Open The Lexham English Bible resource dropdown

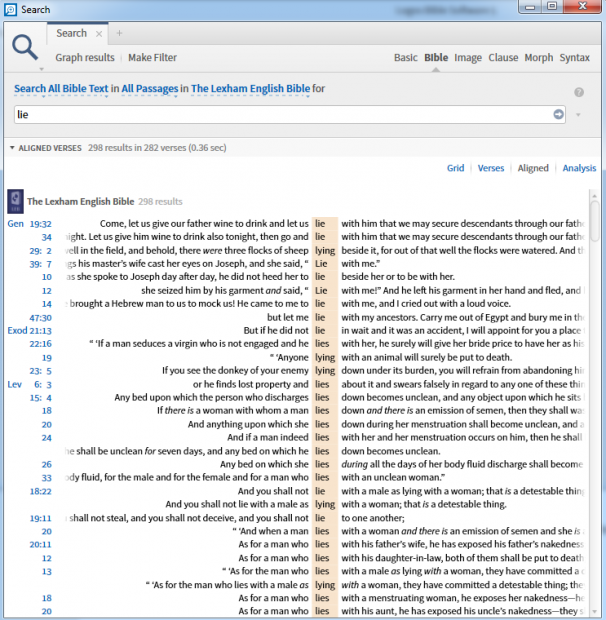point(250,89)
